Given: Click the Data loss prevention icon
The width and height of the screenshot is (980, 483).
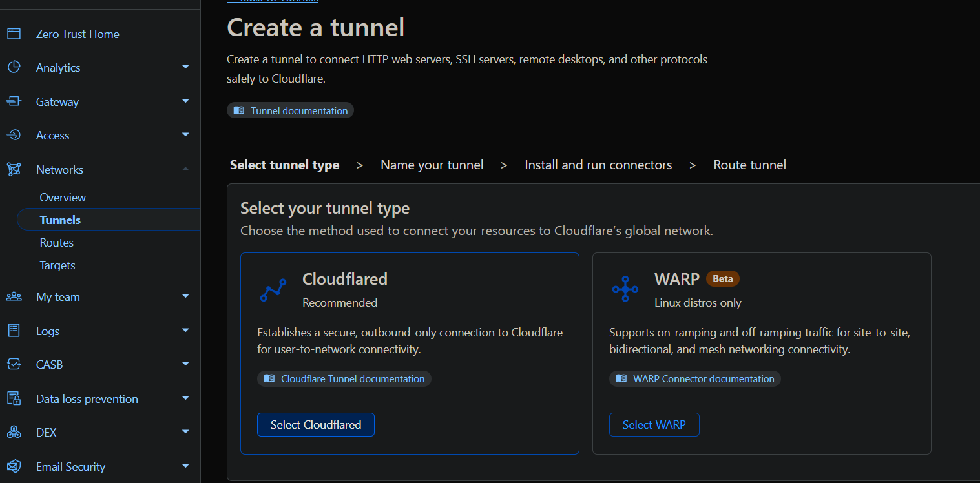Looking at the screenshot, I should click(14, 398).
